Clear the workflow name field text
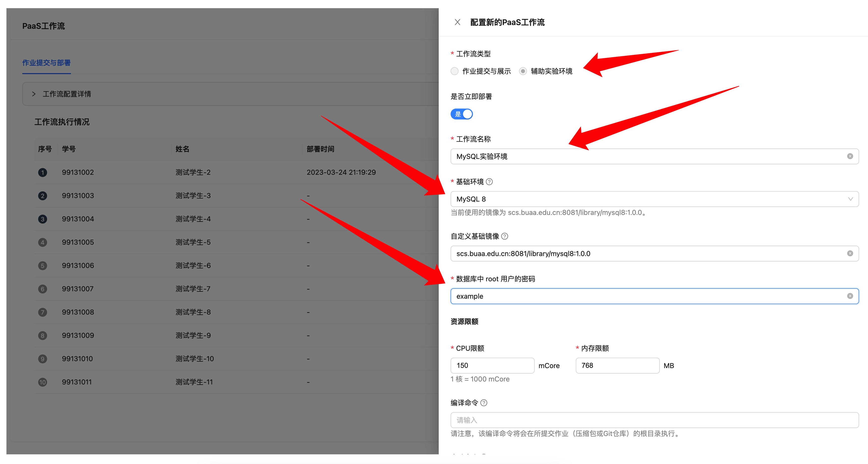Viewport: 868px width, 464px height. pos(850,156)
